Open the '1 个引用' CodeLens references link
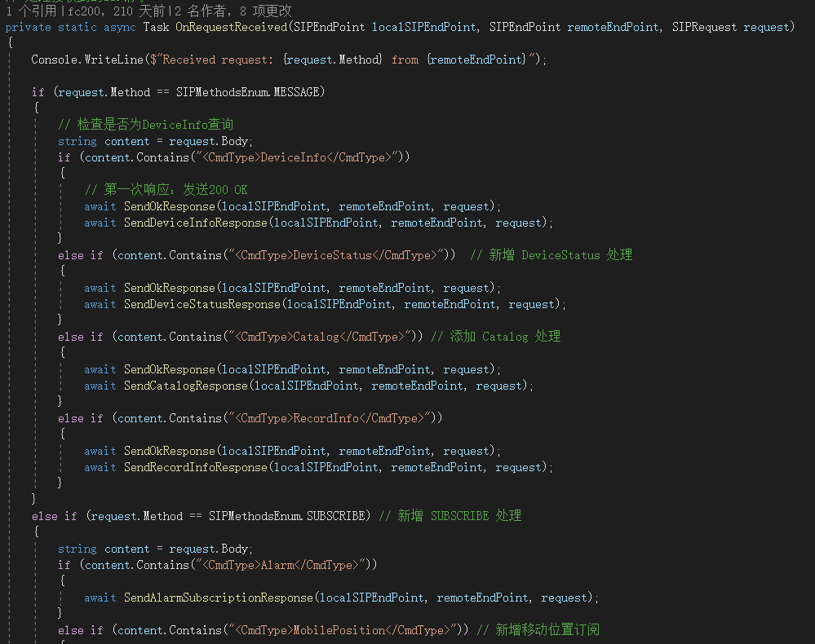Image resolution: width=815 pixels, height=644 pixels. 31,11
